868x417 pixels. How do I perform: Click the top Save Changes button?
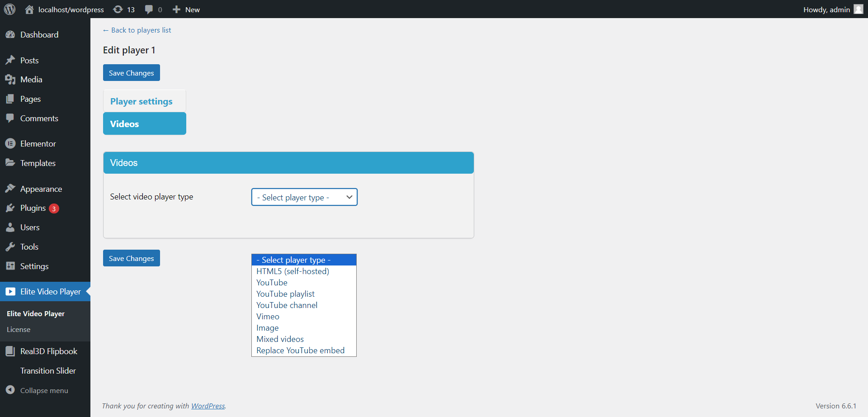tap(132, 73)
